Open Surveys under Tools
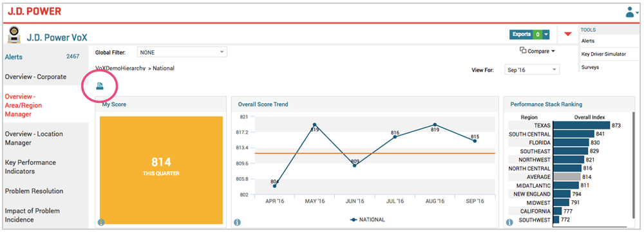 [590, 68]
